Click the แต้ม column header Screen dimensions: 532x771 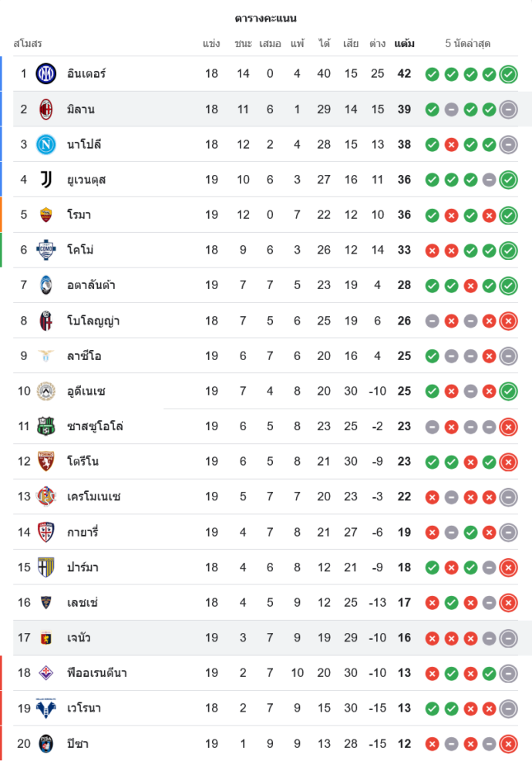(404, 44)
